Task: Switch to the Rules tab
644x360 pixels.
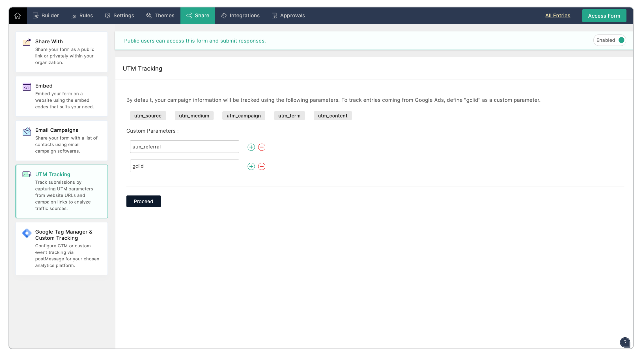Action: tap(82, 16)
